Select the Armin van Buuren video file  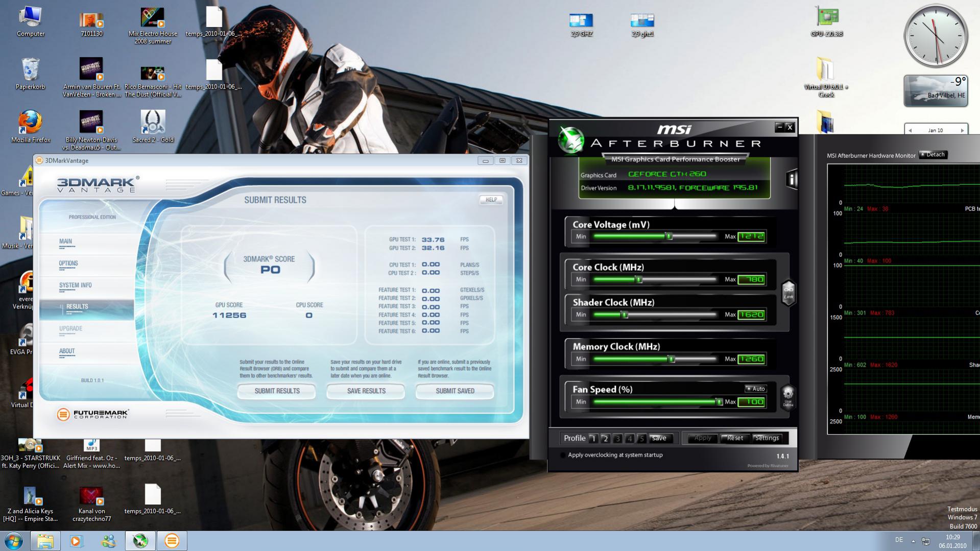click(x=91, y=77)
